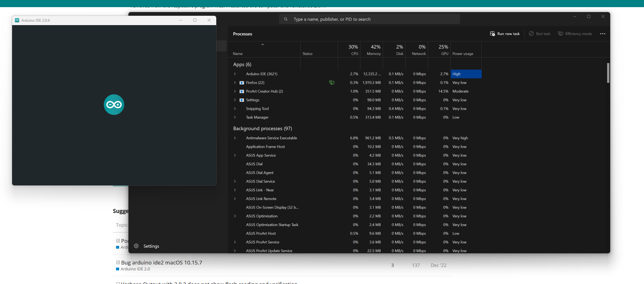Click the Background processes (97) group heading
644x284 pixels.
[262, 128]
